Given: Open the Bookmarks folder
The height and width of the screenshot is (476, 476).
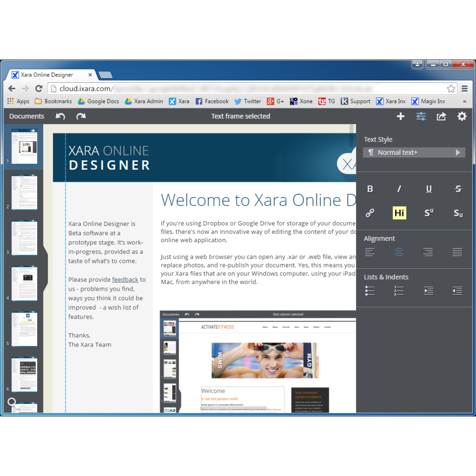Looking at the screenshot, I should (x=53, y=101).
